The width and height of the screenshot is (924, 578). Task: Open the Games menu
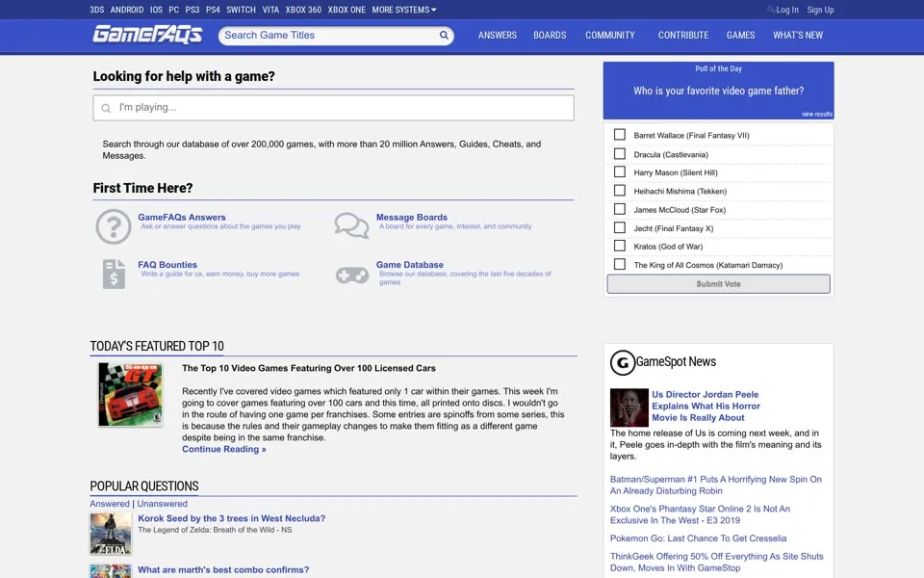point(741,36)
